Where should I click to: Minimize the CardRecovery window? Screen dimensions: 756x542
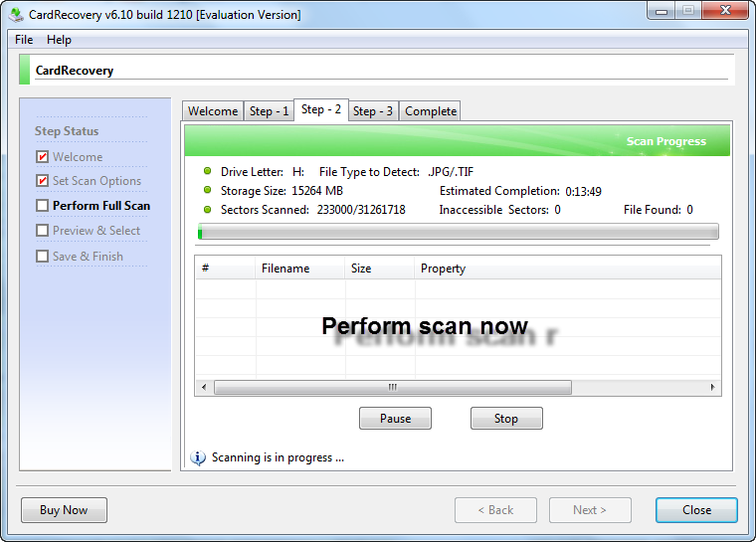coord(661,11)
